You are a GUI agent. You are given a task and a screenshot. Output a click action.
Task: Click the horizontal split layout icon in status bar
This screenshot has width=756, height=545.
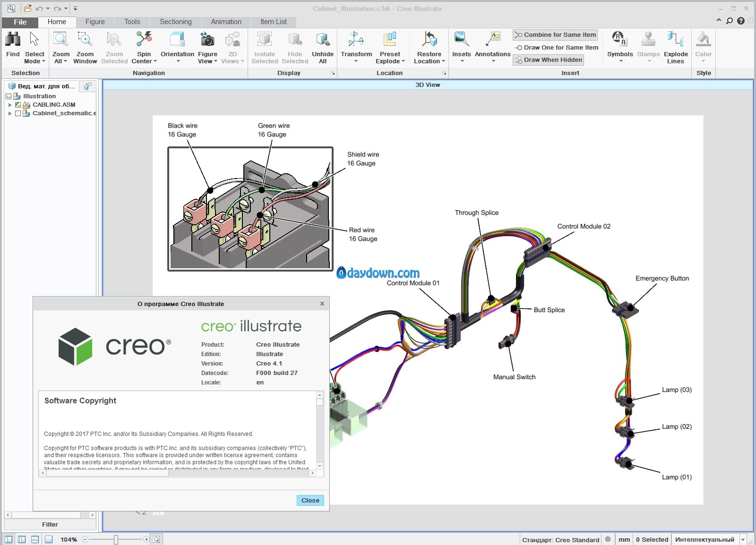35,539
